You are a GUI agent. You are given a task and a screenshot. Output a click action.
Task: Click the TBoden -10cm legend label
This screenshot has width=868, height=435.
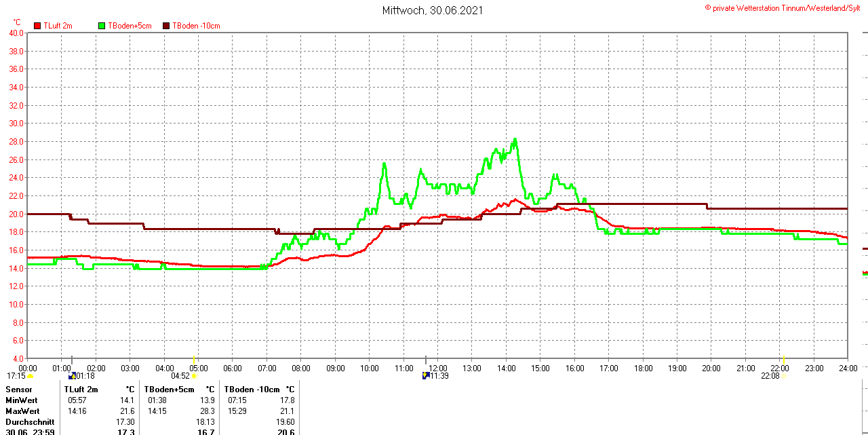196,26
